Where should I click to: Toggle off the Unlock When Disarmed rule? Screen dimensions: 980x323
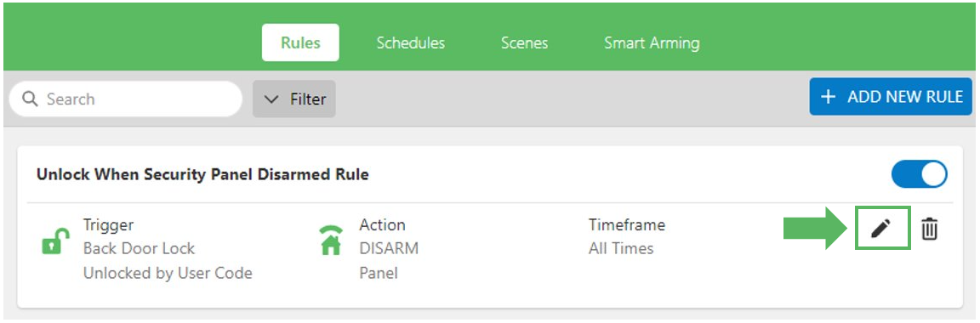pyautogui.click(x=919, y=174)
